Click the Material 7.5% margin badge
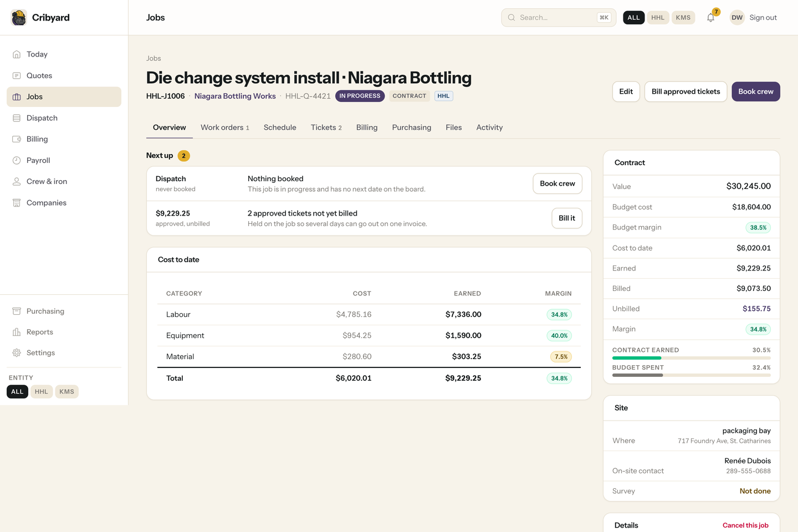Image resolution: width=798 pixels, height=532 pixels. click(x=561, y=357)
